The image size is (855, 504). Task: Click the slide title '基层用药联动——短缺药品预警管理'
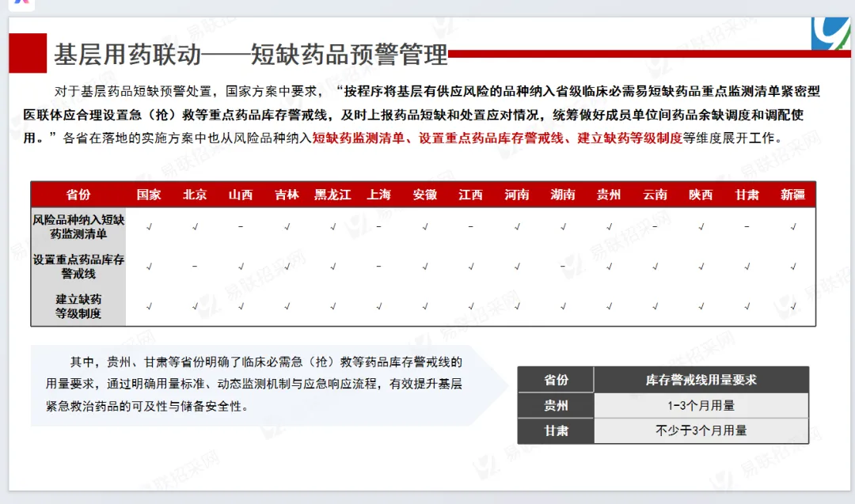click(250, 55)
